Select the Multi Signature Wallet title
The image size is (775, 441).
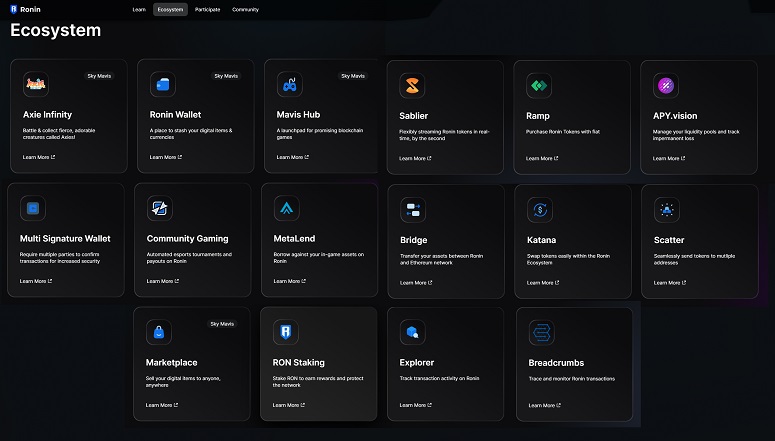click(x=65, y=239)
